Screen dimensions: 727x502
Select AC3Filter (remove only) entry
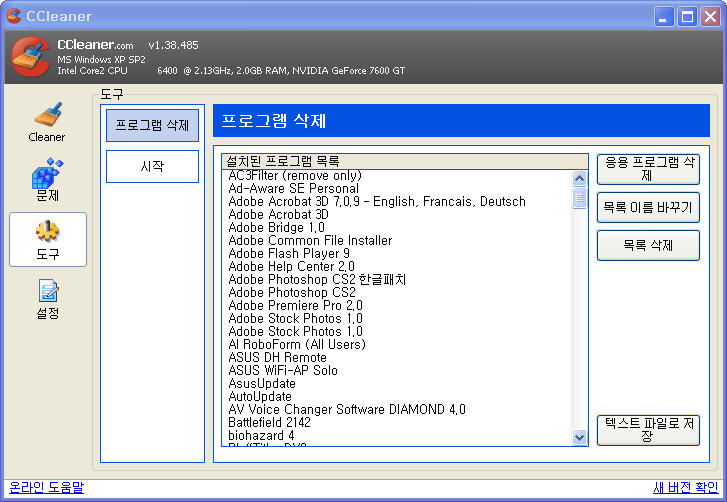(295, 176)
